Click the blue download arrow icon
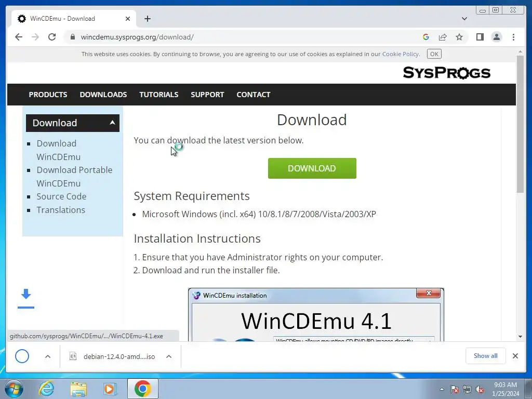 tap(26, 298)
